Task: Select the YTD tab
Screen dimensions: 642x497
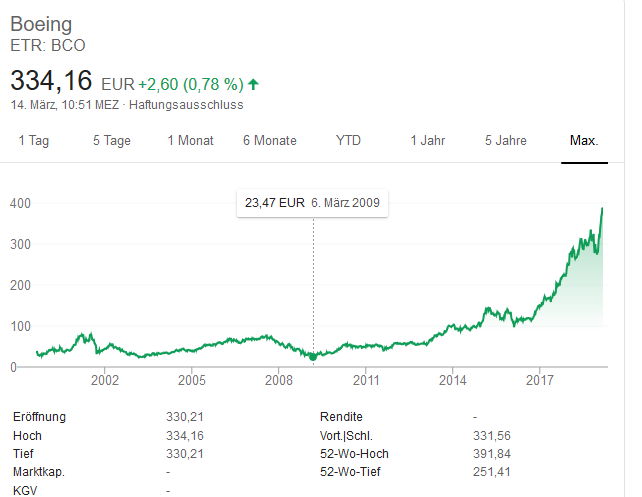Action: point(348,140)
